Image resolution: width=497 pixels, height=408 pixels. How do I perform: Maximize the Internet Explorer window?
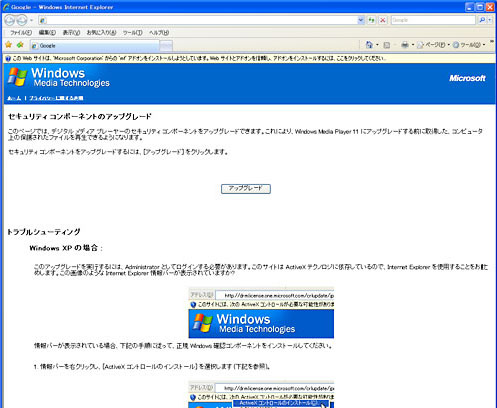click(x=480, y=7)
